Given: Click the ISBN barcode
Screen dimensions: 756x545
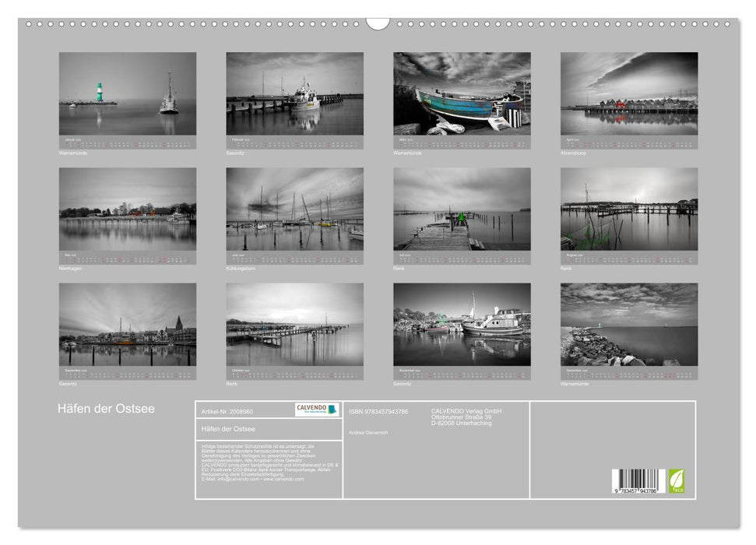Looking at the screenshot, I should coord(638,481).
